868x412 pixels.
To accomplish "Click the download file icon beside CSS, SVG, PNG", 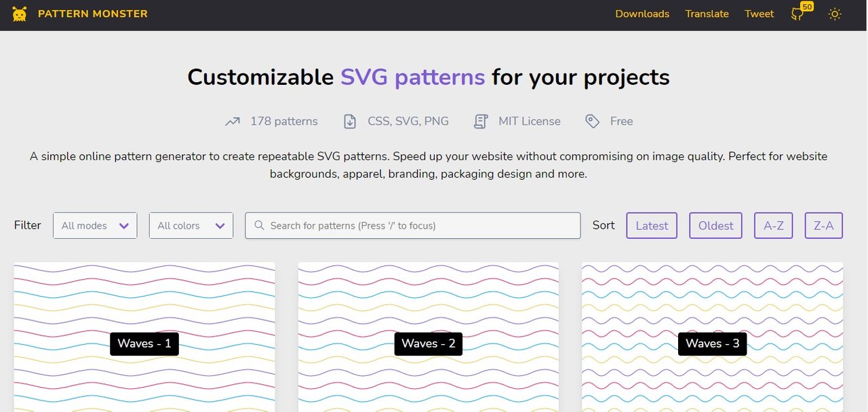I will [x=350, y=121].
